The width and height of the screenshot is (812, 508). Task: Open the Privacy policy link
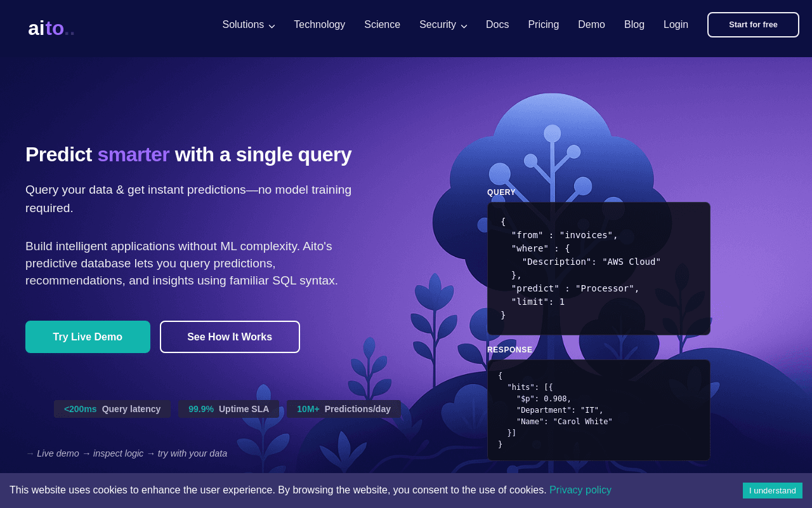580,490
